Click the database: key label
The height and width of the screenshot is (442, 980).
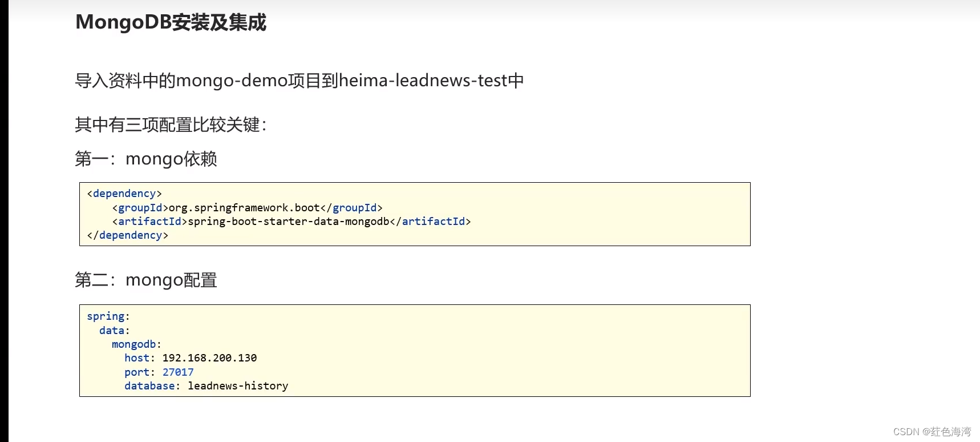coord(152,386)
